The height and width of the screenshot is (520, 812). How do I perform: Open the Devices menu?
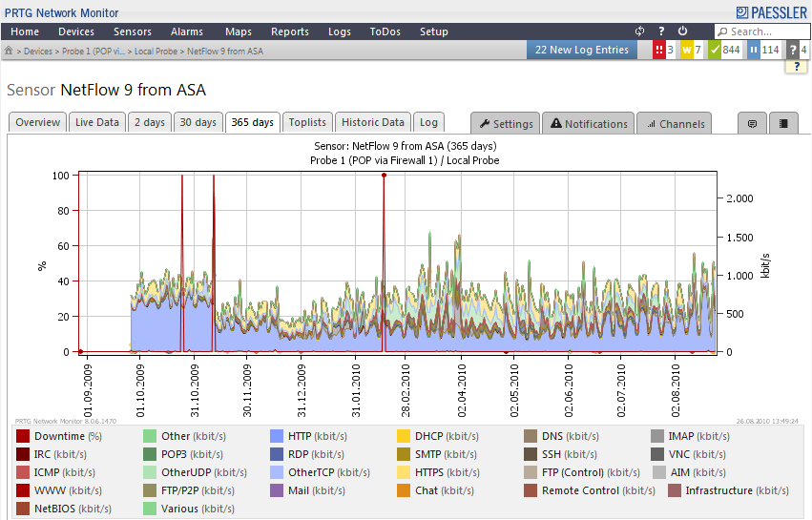[76, 31]
